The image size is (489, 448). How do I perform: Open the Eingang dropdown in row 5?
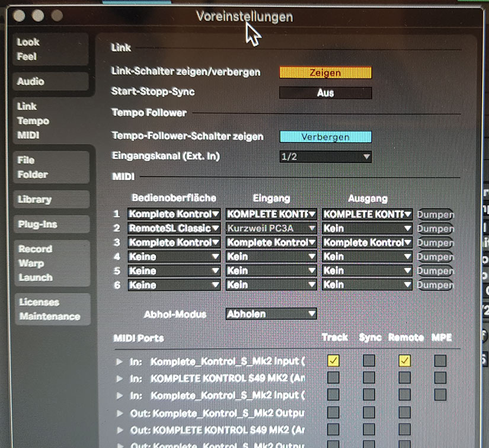click(271, 271)
